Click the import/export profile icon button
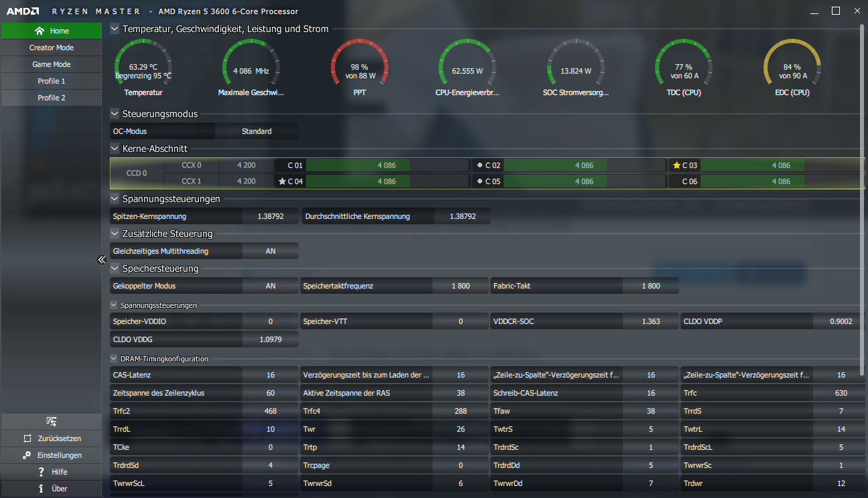Viewport: 868px width, 498px height. pyautogui.click(x=51, y=421)
